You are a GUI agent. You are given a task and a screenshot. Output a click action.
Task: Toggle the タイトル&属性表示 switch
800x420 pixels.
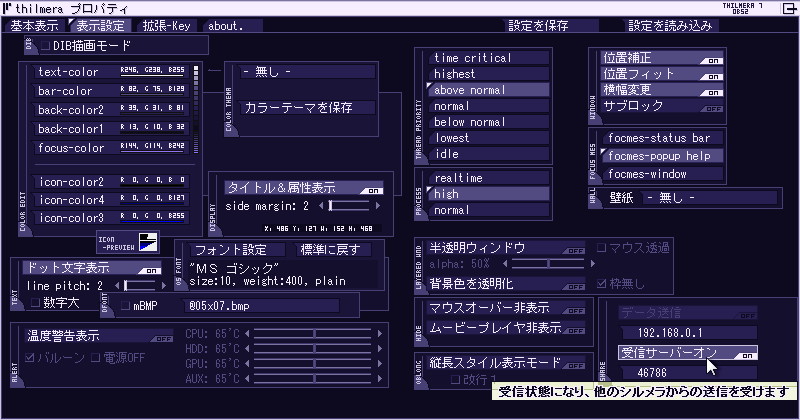pyautogui.click(x=304, y=188)
